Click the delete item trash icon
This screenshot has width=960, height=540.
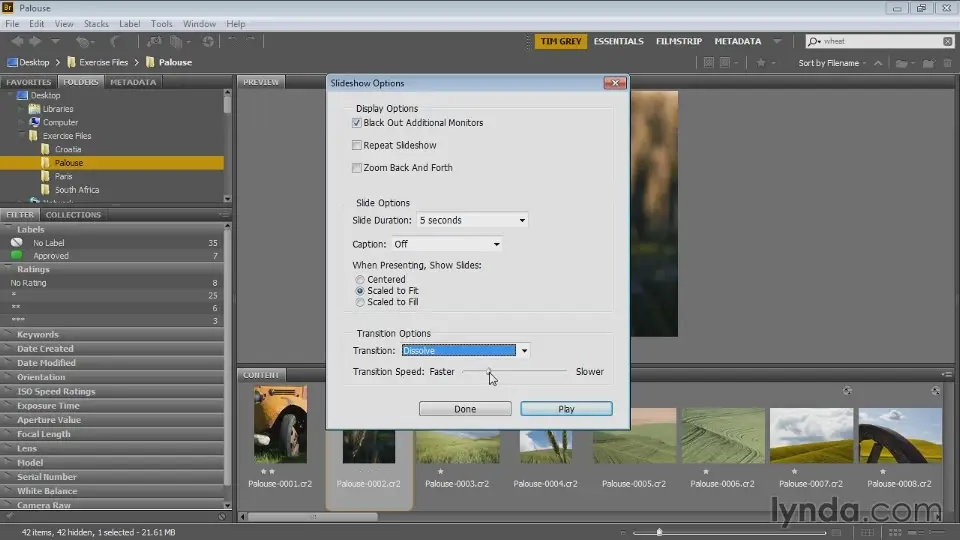point(946,63)
